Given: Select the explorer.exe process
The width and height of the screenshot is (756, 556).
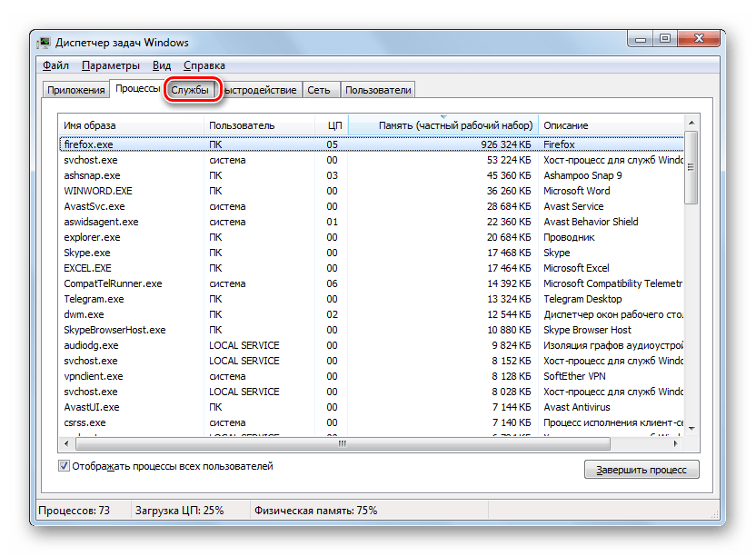Looking at the screenshot, I should tap(372, 237).
